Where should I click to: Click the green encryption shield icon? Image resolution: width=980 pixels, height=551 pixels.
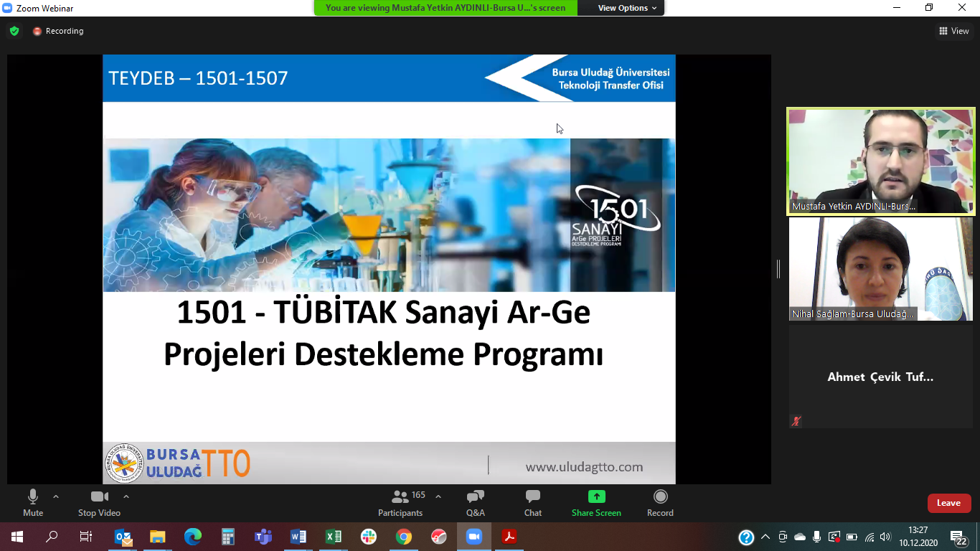(x=14, y=31)
